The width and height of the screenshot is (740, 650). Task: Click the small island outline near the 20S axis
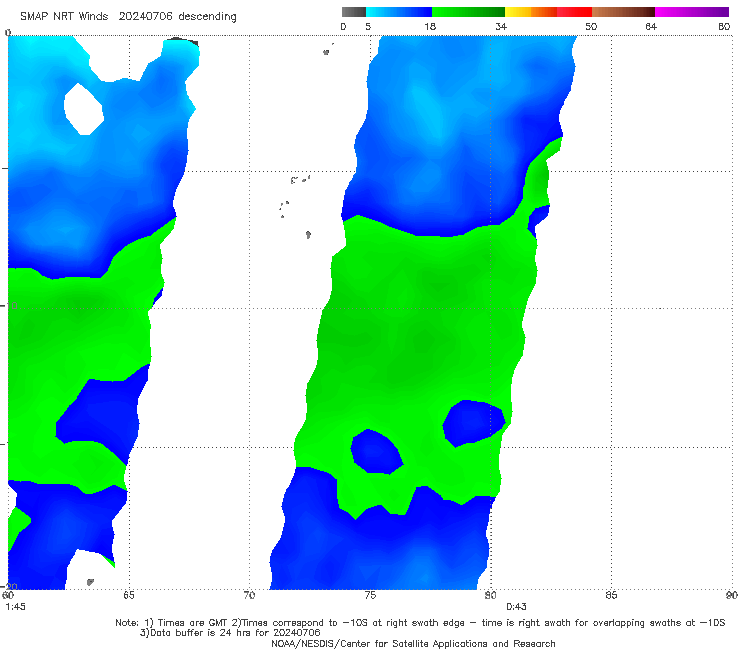click(x=90, y=582)
